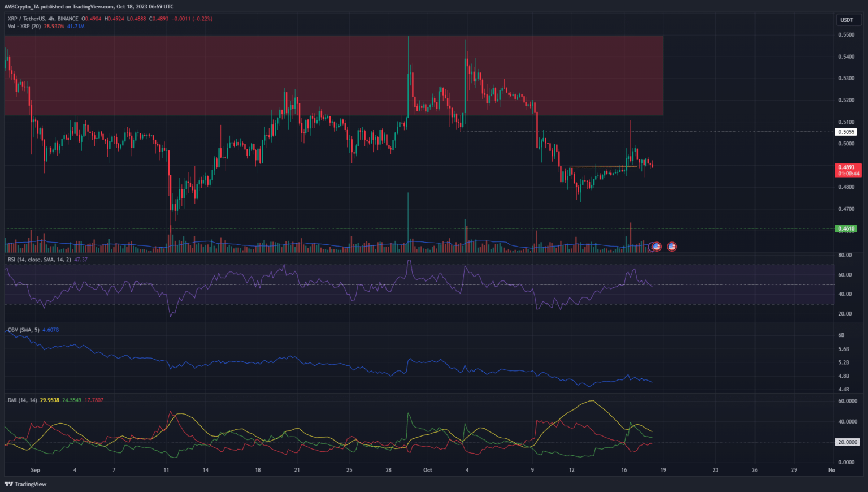Screen dimensions: 868x492
Task: Click the Sep label on time axis
Action: [36, 470]
